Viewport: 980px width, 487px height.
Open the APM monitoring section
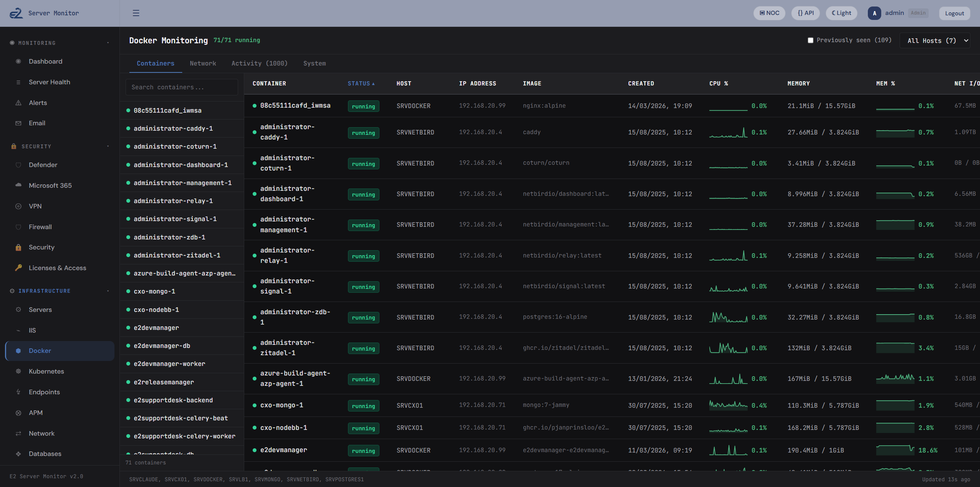click(x=35, y=413)
